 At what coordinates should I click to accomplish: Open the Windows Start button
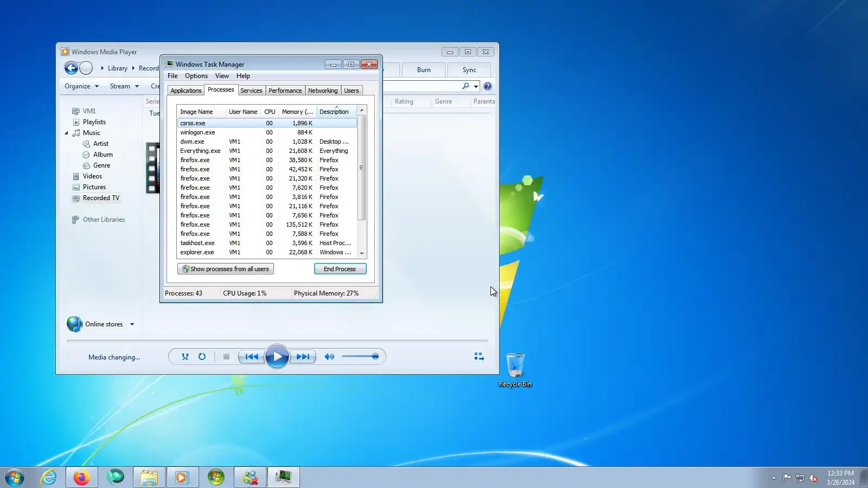(15, 477)
